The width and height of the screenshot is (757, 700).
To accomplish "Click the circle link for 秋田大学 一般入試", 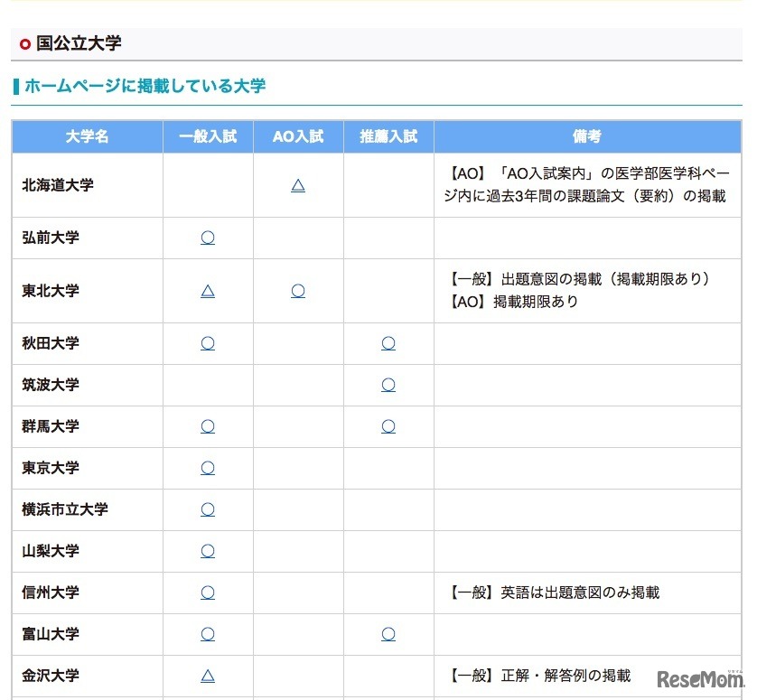I will [208, 343].
